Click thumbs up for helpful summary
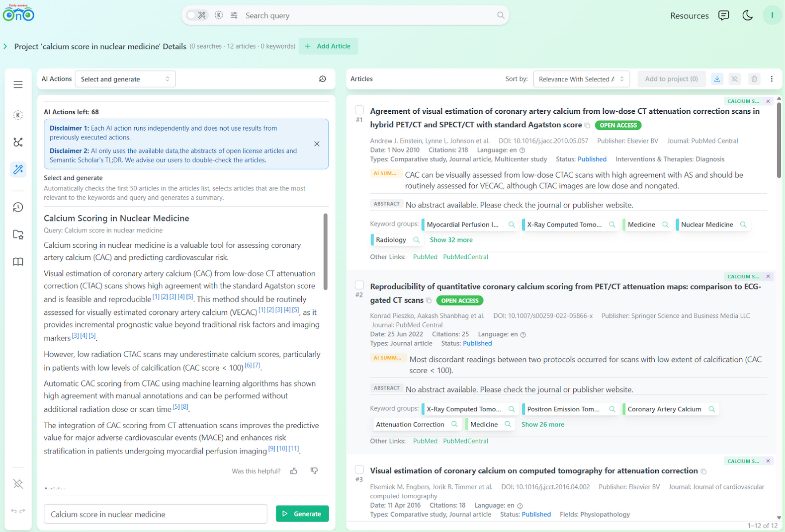The image size is (785, 532). [x=294, y=471]
